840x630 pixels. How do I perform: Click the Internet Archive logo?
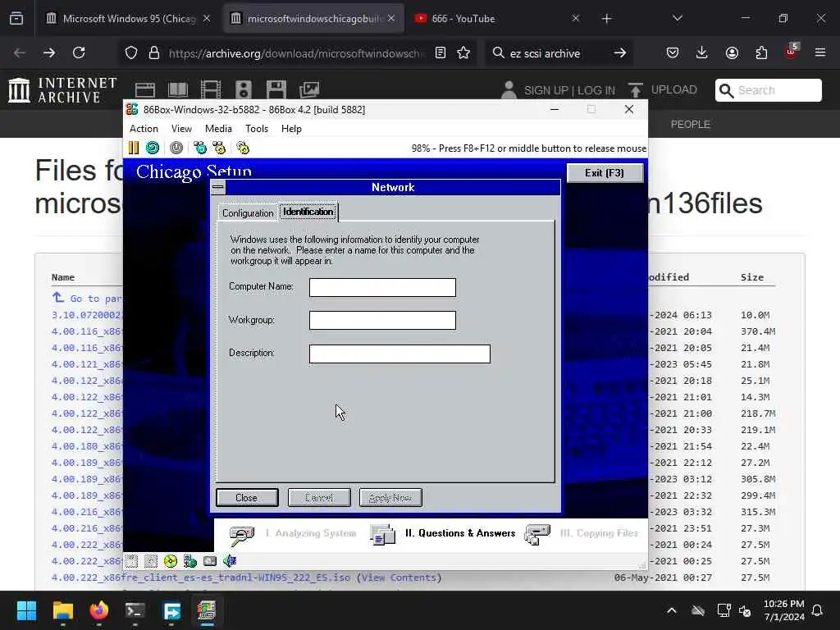click(62, 89)
